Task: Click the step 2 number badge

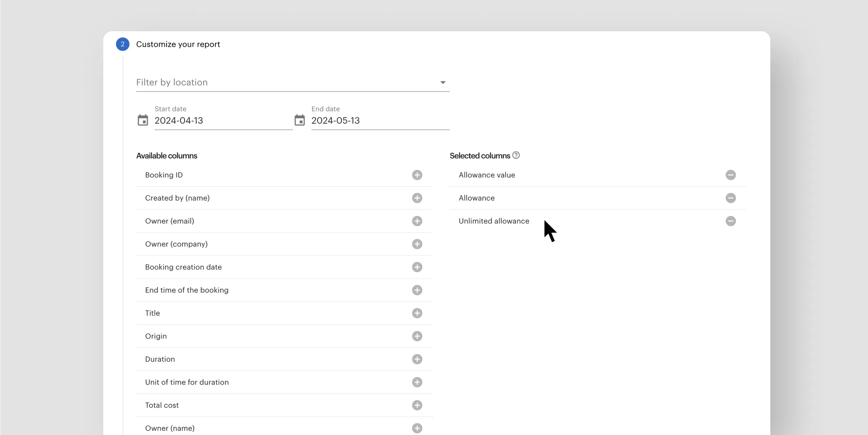Action: 123,44
